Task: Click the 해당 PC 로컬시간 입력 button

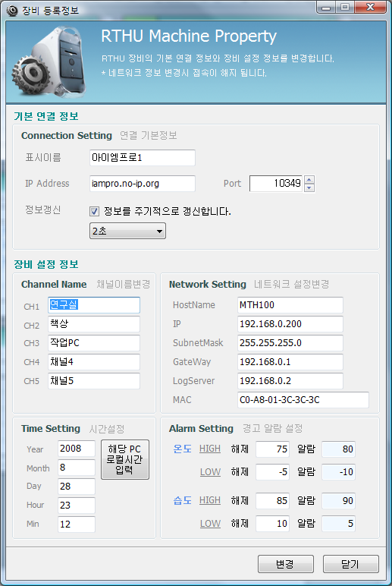Action: [x=125, y=459]
